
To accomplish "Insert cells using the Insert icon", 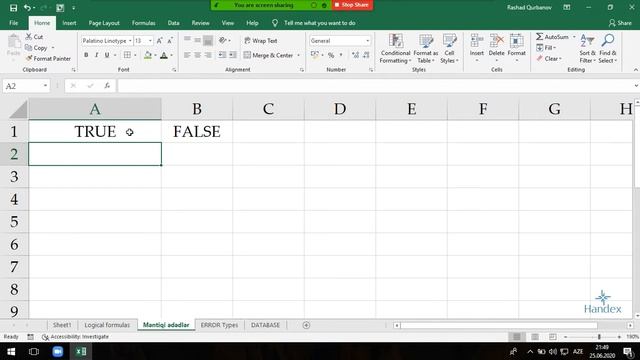I will click(x=476, y=41).
